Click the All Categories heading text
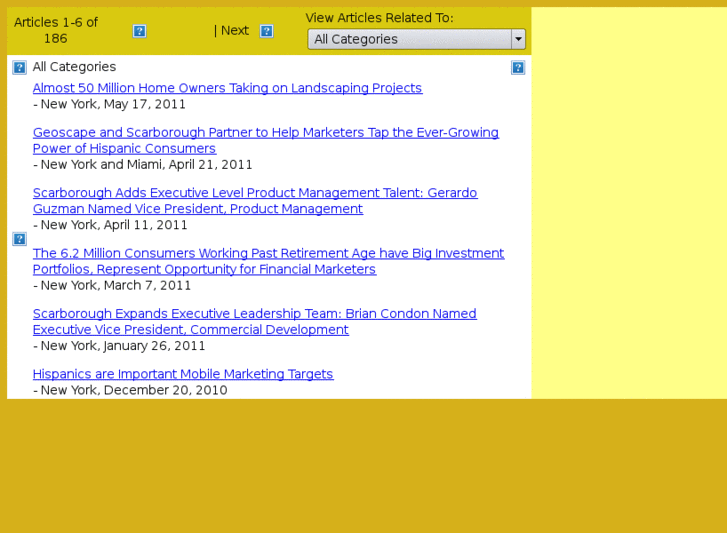727x545 pixels. tap(74, 67)
